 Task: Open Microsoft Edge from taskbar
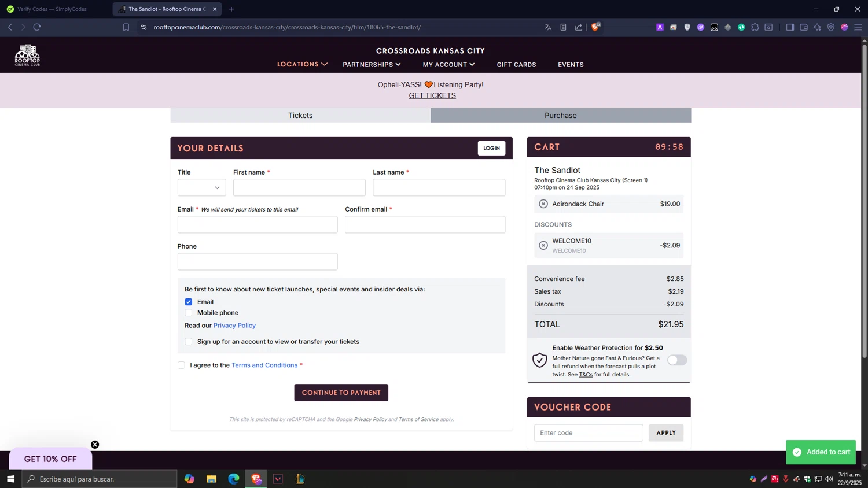[x=234, y=479]
